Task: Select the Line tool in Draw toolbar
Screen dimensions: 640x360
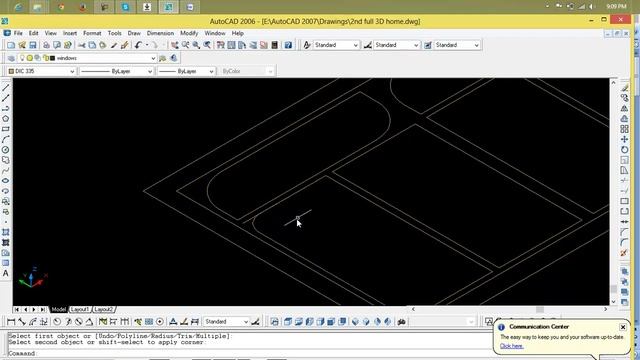Action: [x=6, y=87]
